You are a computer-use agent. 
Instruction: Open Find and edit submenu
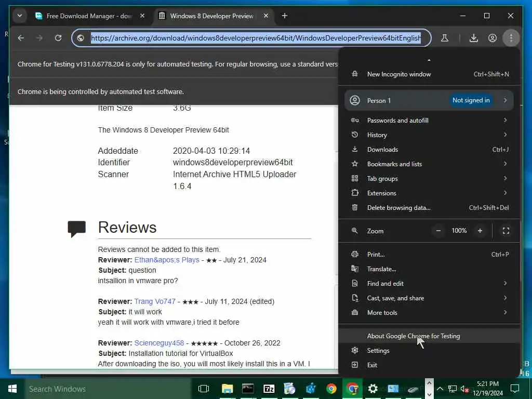click(x=429, y=284)
